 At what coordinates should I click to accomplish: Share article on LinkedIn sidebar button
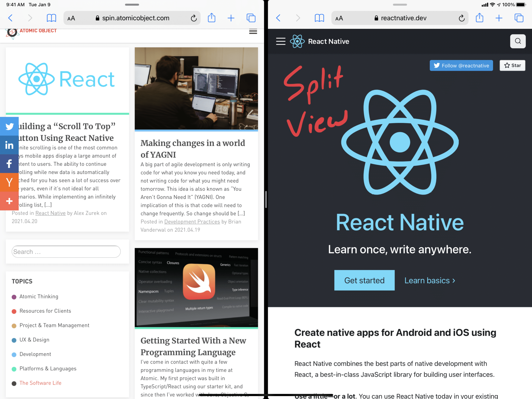[9, 145]
